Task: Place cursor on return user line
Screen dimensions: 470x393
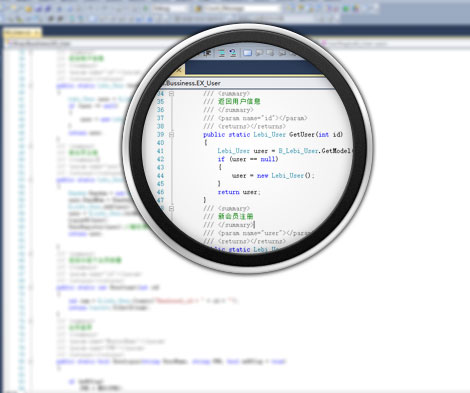Action: [239, 192]
